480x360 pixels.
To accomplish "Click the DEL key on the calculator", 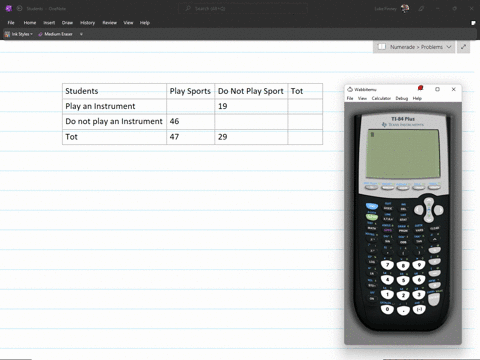I will [x=403, y=209].
